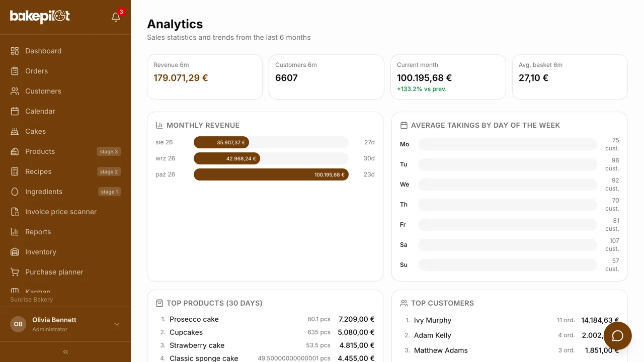Go to Products page

tap(65, 151)
